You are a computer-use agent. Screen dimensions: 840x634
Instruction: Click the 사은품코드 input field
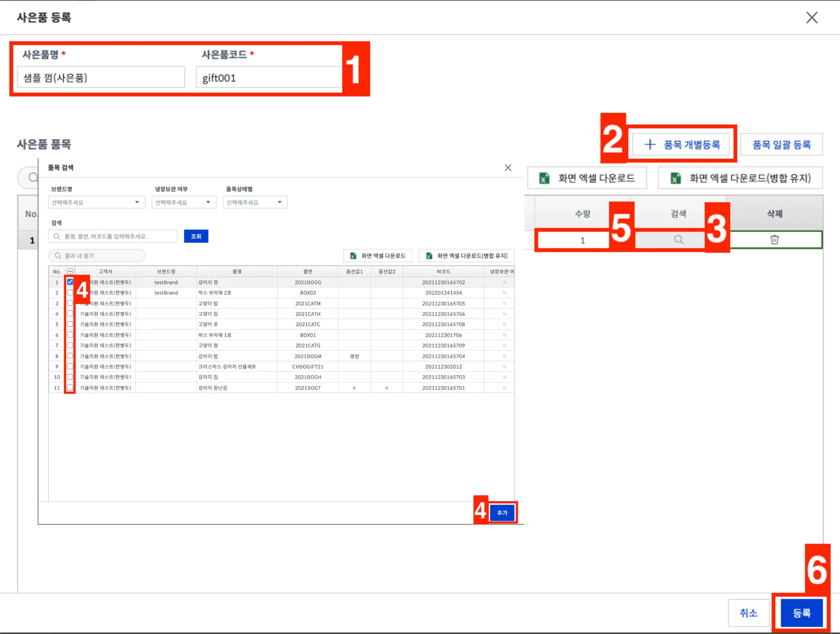269,78
